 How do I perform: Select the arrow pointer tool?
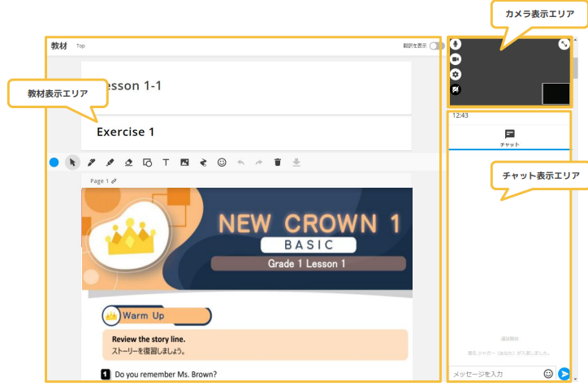pyautogui.click(x=72, y=163)
